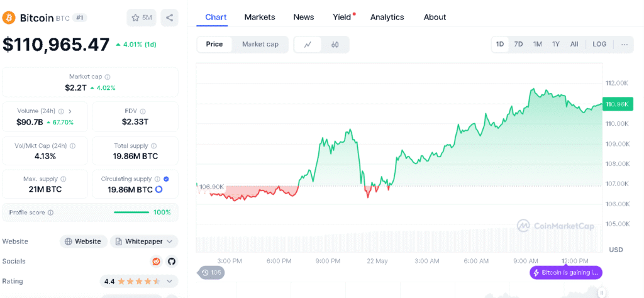Show info about Market cap

tap(108, 77)
